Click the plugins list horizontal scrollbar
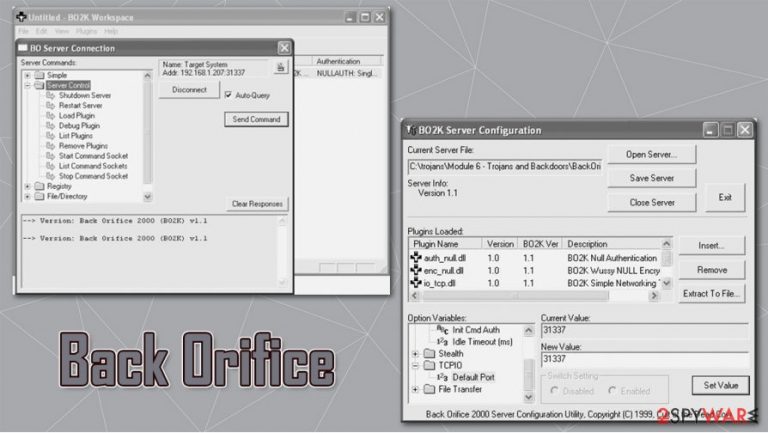768x433 pixels. coord(534,296)
